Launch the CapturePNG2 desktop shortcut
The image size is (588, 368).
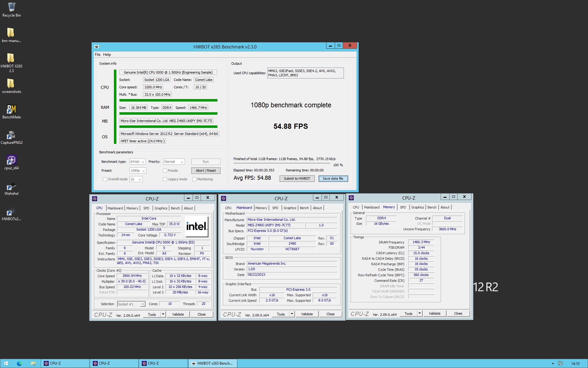click(x=11, y=137)
